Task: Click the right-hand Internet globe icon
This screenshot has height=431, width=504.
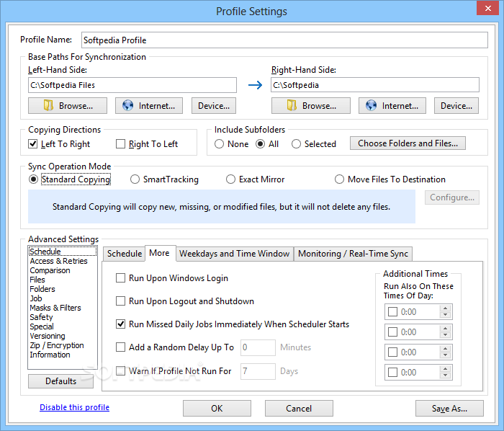Action: click(371, 105)
